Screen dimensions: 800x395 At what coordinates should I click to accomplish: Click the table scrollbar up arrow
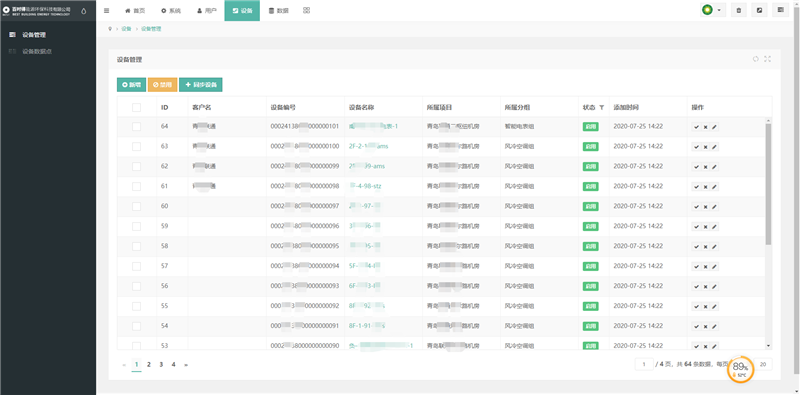click(x=768, y=120)
